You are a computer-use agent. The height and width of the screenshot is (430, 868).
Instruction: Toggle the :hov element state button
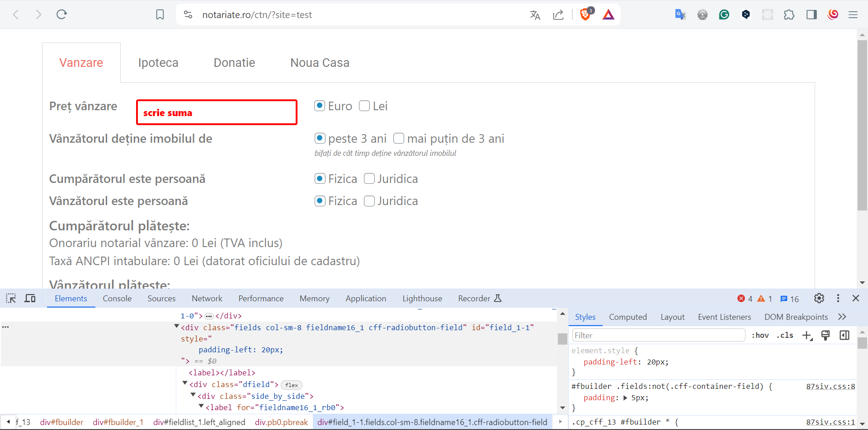tap(760, 335)
